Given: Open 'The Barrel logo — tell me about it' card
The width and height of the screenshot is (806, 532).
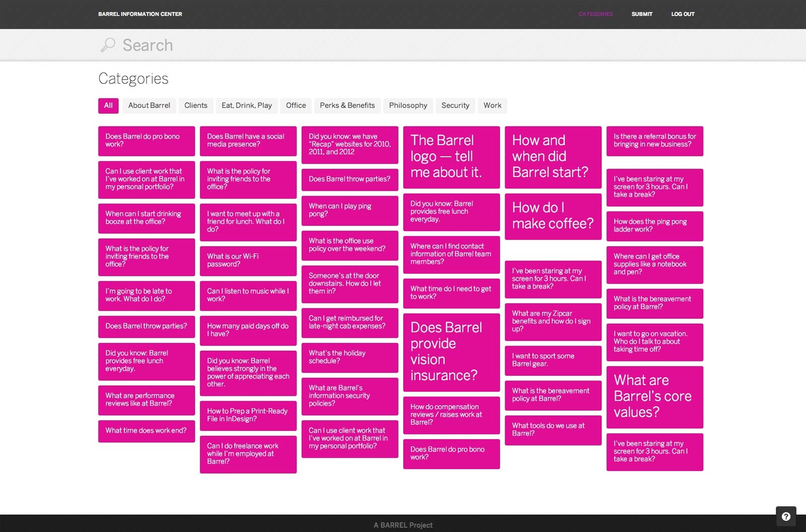Looking at the screenshot, I should pyautogui.click(x=451, y=157).
